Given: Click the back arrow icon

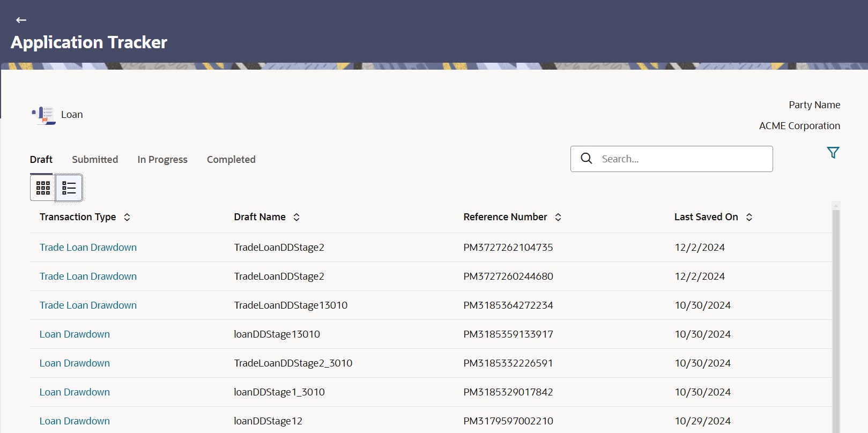Looking at the screenshot, I should (x=21, y=20).
